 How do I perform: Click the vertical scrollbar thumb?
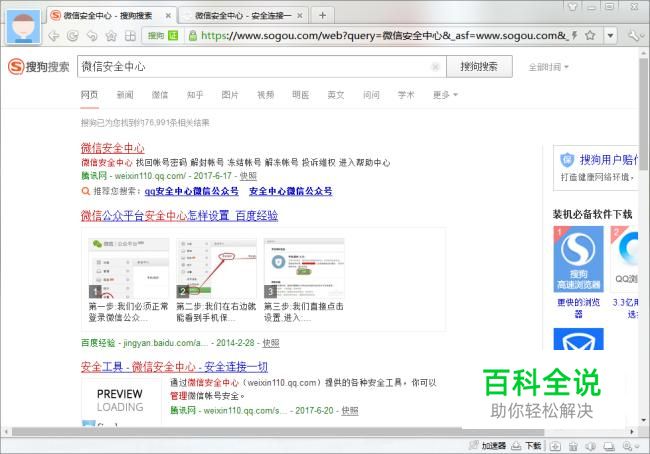tap(643, 114)
